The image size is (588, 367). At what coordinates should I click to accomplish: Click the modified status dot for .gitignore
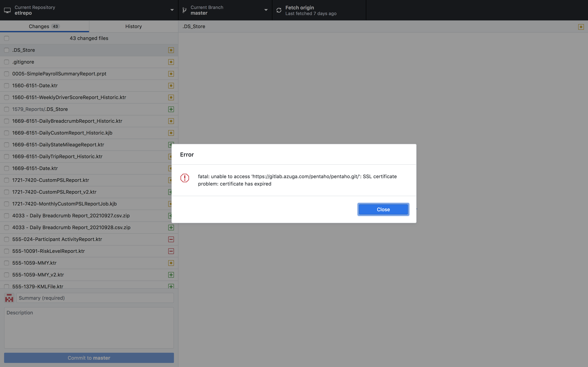coord(171,62)
